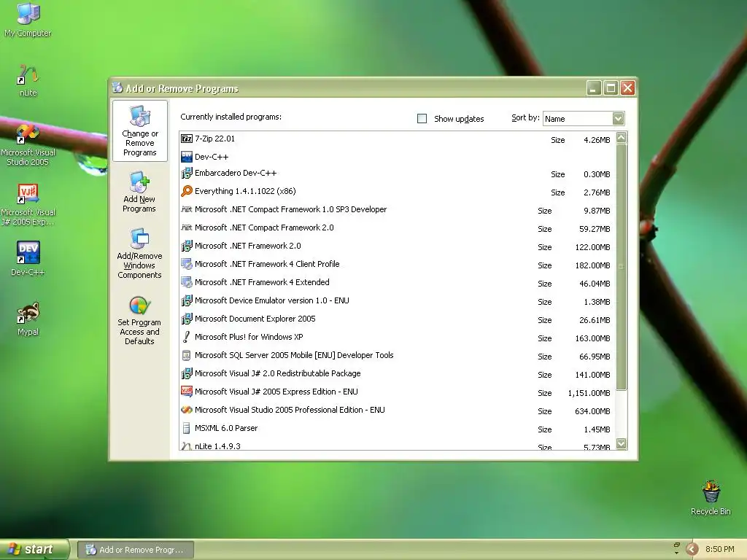Click the program list scrollbar thumb

tap(621, 267)
